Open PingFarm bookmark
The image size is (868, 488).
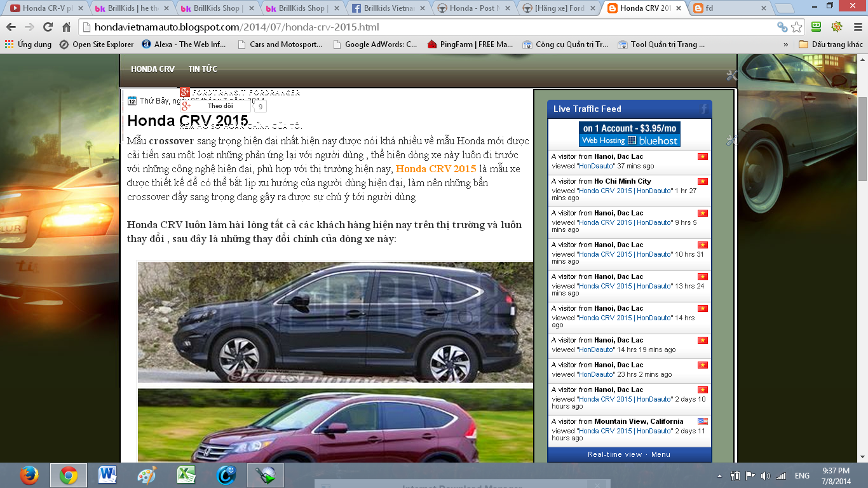tap(470, 44)
